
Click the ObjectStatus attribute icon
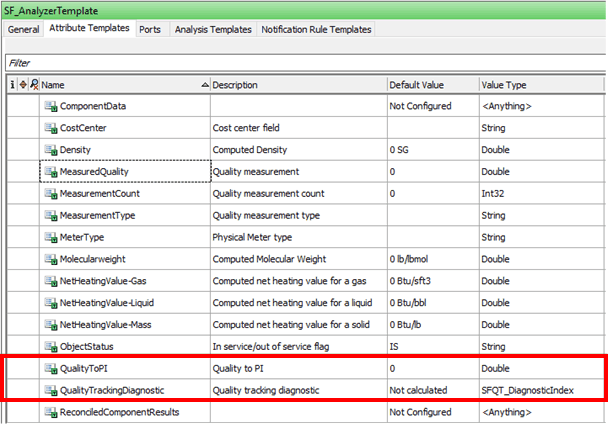pyautogui.click(x=51, y=346)
